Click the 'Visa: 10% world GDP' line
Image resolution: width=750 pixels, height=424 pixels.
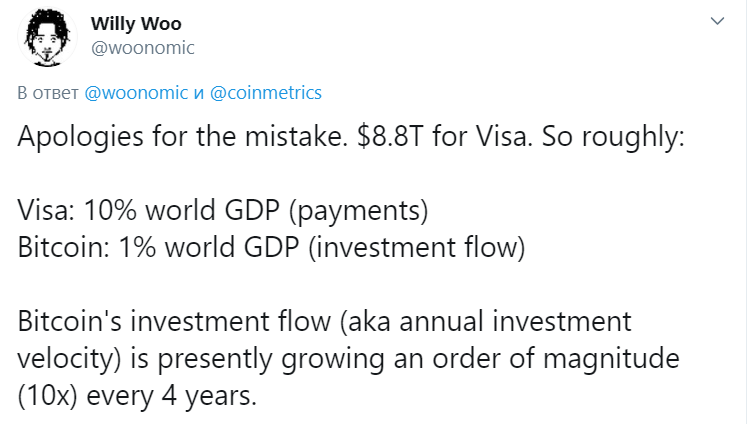tap(148, 210)
